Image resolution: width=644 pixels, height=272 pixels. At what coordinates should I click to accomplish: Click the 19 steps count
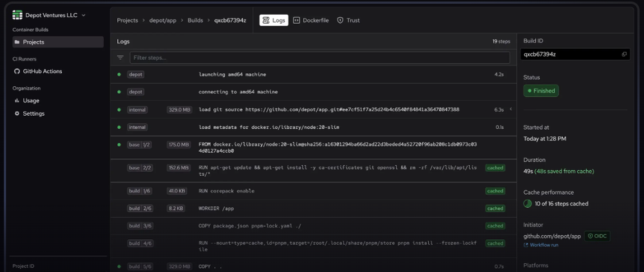tap(501, 41)
